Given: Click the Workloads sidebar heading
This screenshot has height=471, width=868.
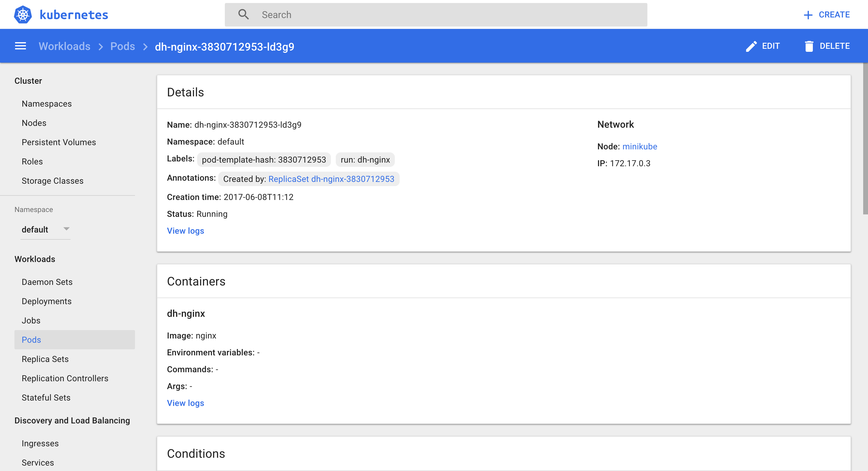Looking at the screenshot, I should 35,259.
